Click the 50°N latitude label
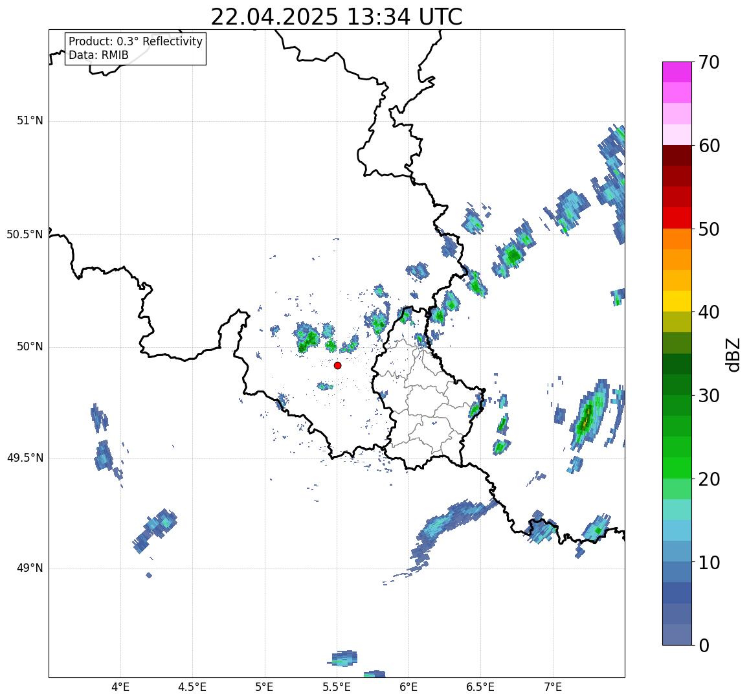 pyautogui.click(x=30, y=347)
